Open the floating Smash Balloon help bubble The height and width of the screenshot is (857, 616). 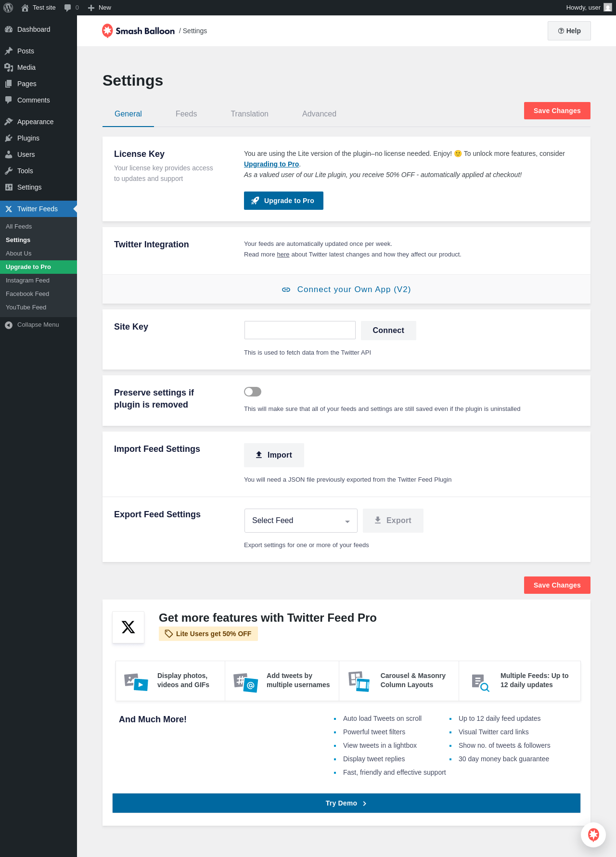click(x=593, y=834)
